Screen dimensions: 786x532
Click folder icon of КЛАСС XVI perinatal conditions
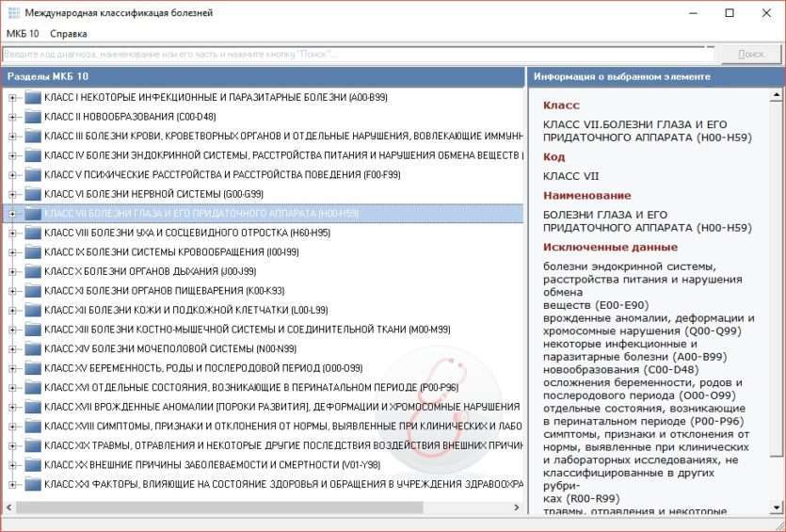(33, 388)
